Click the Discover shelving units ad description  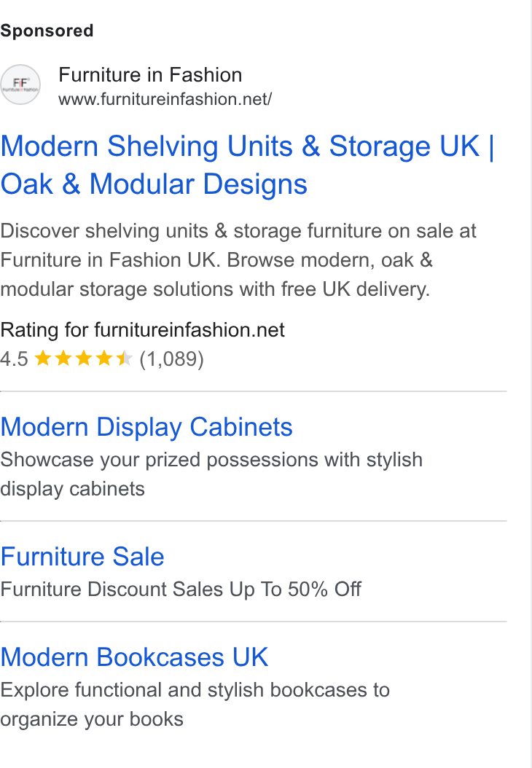coord(238,260)
